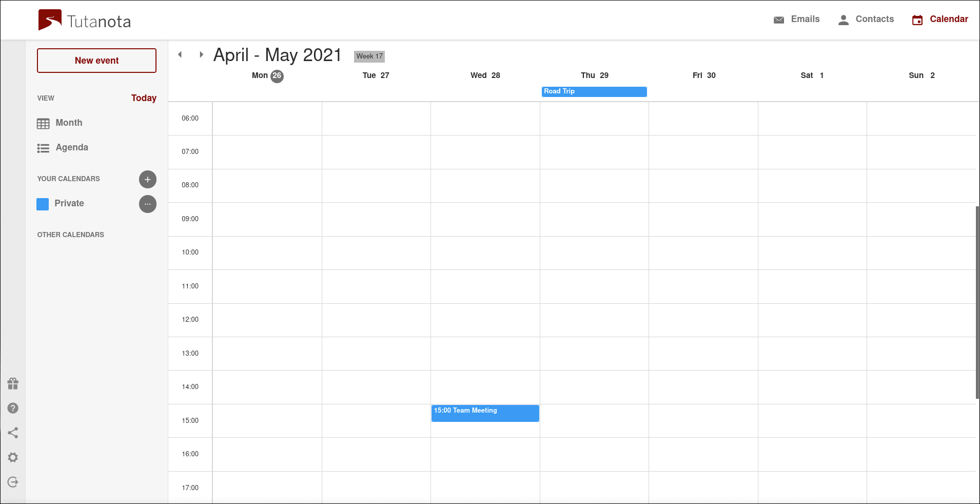Open the help icon
980x504 pixels.
13,408
